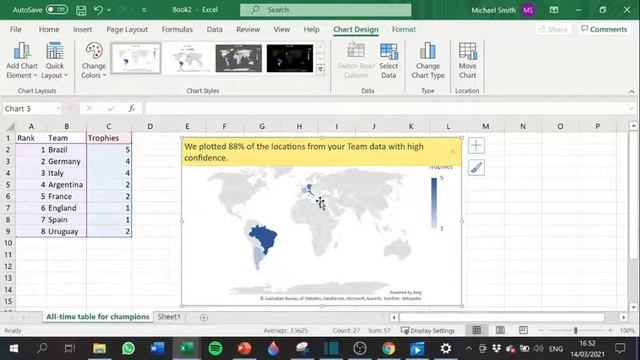The height and width of the screenshot is (360, 640).
Task: Open the Ribbon Display Options icon
Action: coord(553,10)
